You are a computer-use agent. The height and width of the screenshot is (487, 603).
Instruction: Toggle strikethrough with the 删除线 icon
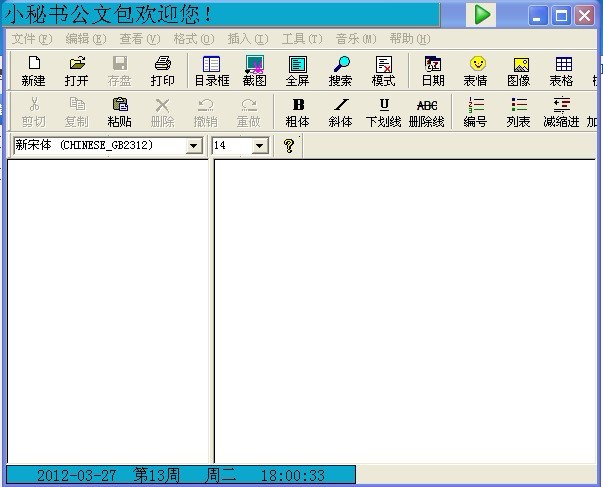click(427, 112)
